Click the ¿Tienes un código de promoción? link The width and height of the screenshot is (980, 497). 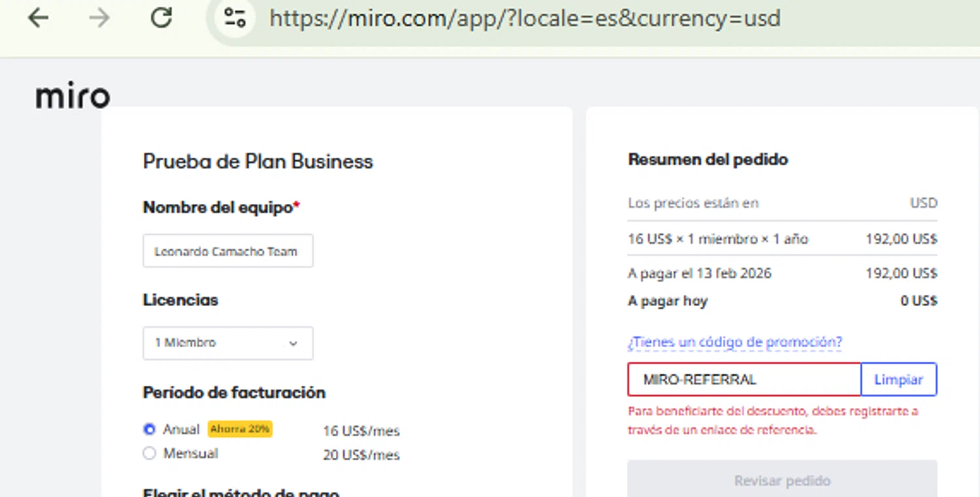[735, 342]
